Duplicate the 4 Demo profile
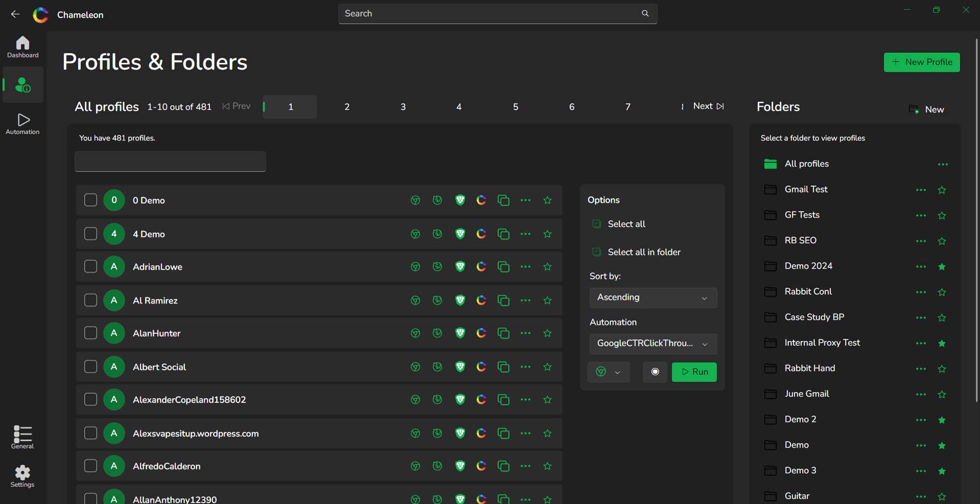Image resolution: width=980 pixels, height=504 pixels. [x=503, y=234]
